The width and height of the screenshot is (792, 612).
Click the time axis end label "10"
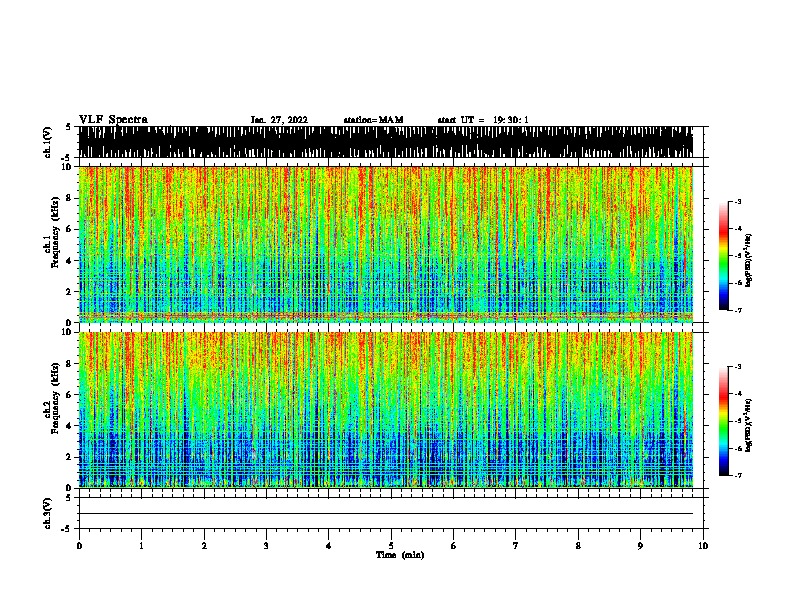703,546
